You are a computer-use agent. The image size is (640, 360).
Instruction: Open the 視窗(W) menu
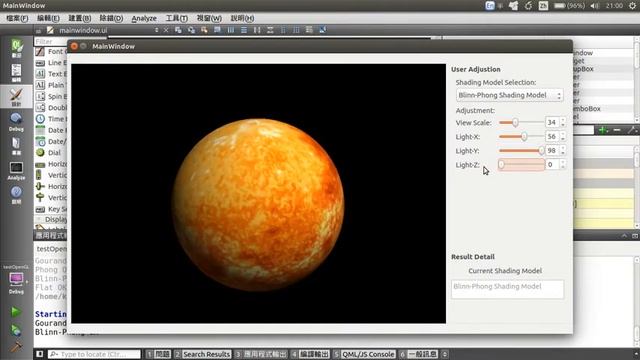click(x=209, y=18)
